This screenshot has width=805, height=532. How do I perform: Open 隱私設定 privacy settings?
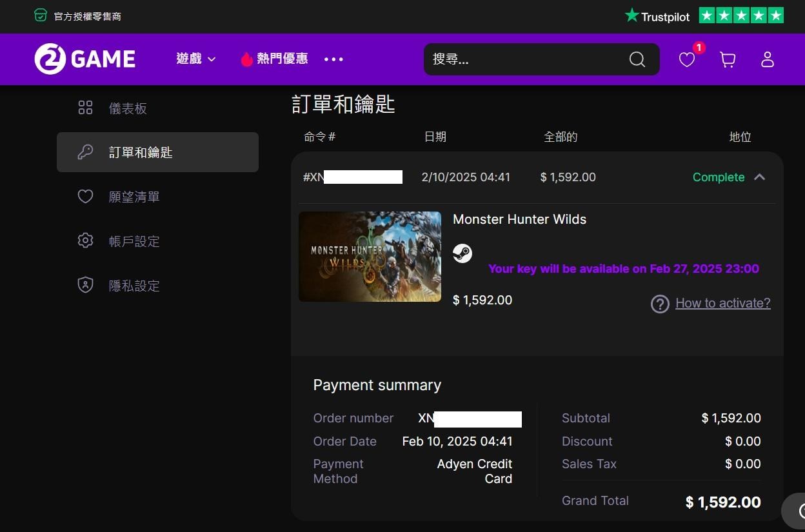click(x=134, y=286)
